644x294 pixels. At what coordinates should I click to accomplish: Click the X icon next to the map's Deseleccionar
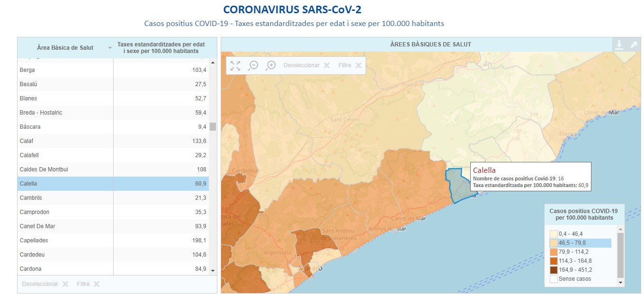tap(327, 65)
